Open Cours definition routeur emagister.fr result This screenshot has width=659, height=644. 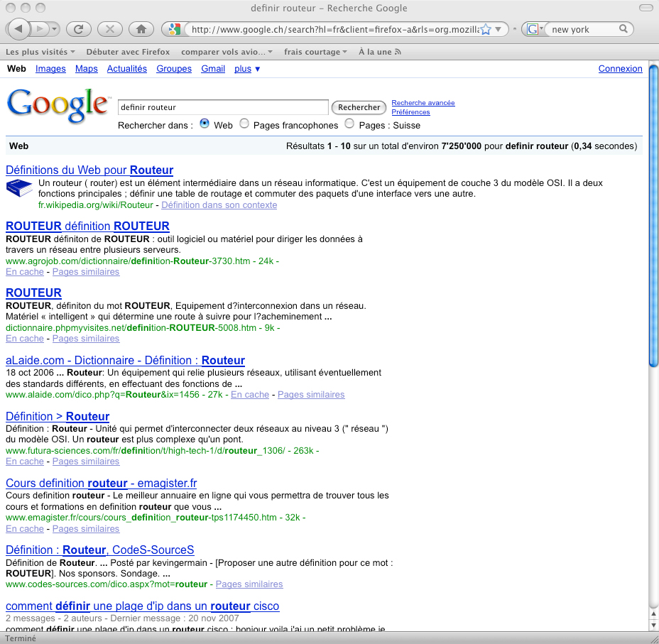point(102,483)
